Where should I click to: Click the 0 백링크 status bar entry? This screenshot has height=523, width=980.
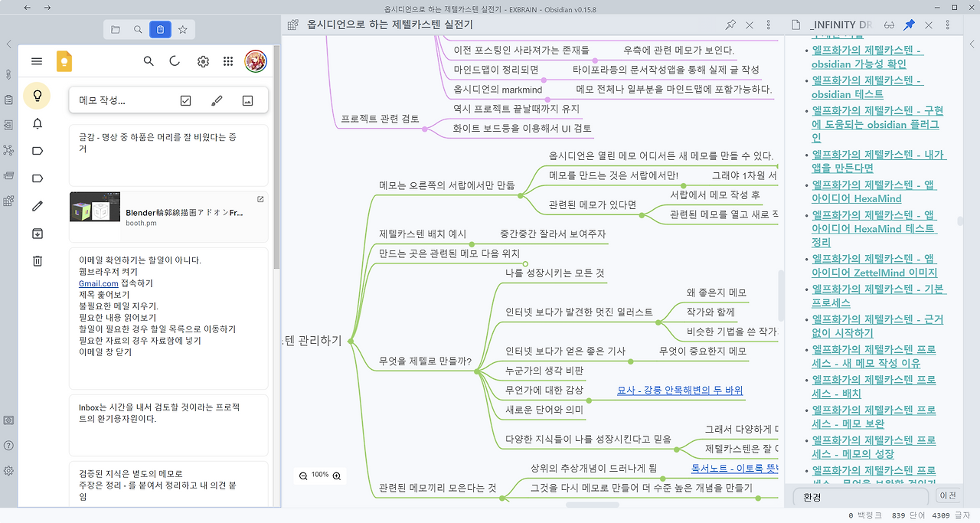click(865, 515)
